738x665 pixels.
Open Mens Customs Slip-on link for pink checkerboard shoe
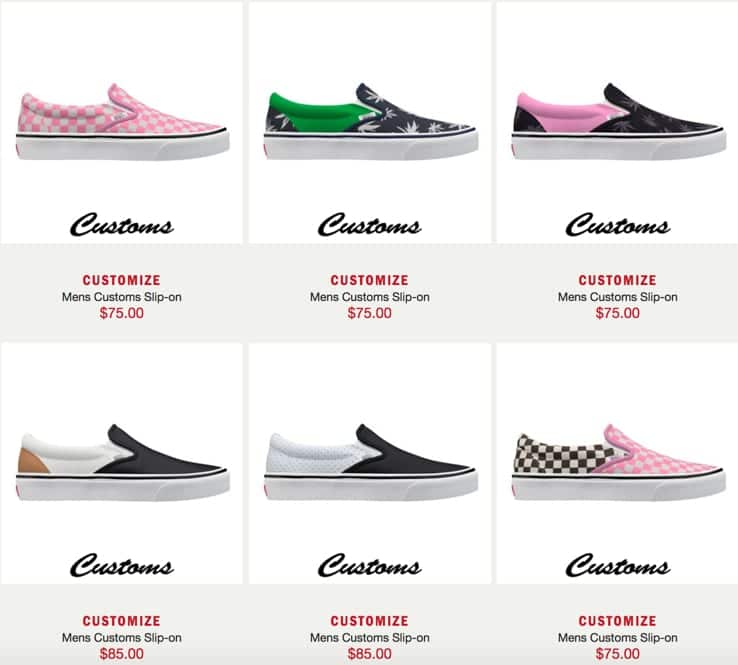(121, 297)
